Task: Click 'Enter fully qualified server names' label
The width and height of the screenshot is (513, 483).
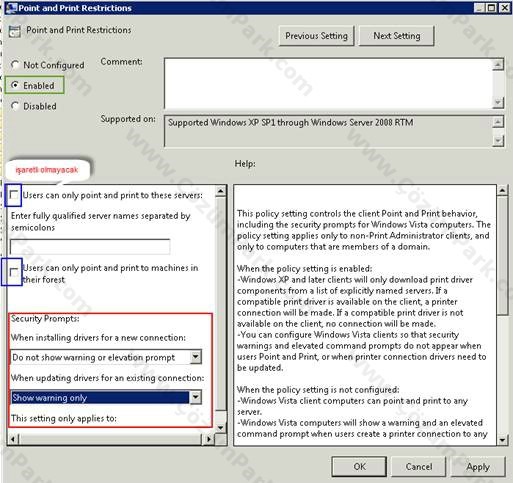Action: click(100, 222)
